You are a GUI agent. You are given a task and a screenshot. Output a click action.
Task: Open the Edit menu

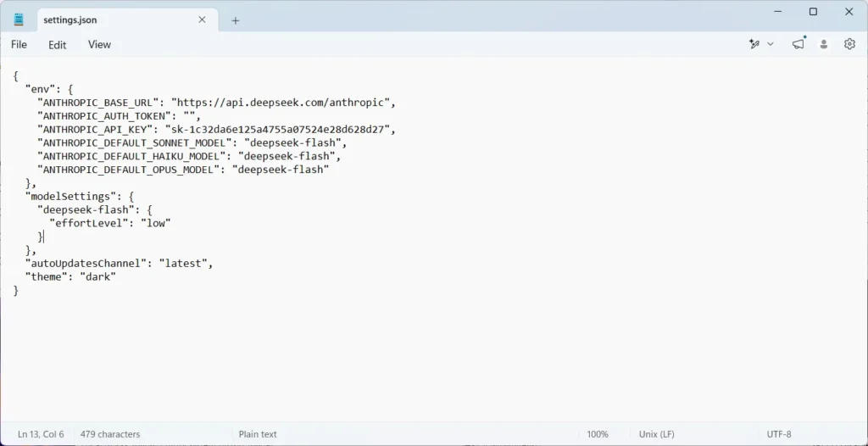pyautogui.click(x=57, y=45)
